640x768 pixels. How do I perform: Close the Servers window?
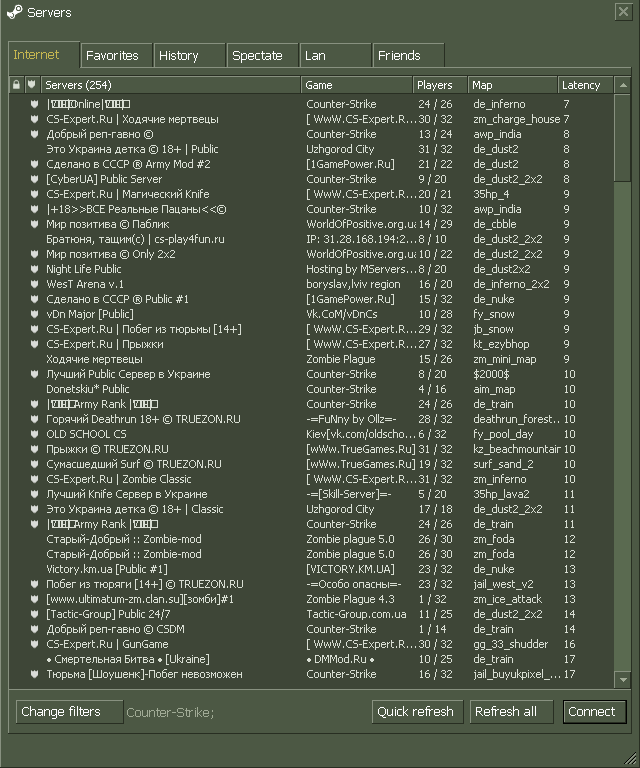(x=623, y=12)
